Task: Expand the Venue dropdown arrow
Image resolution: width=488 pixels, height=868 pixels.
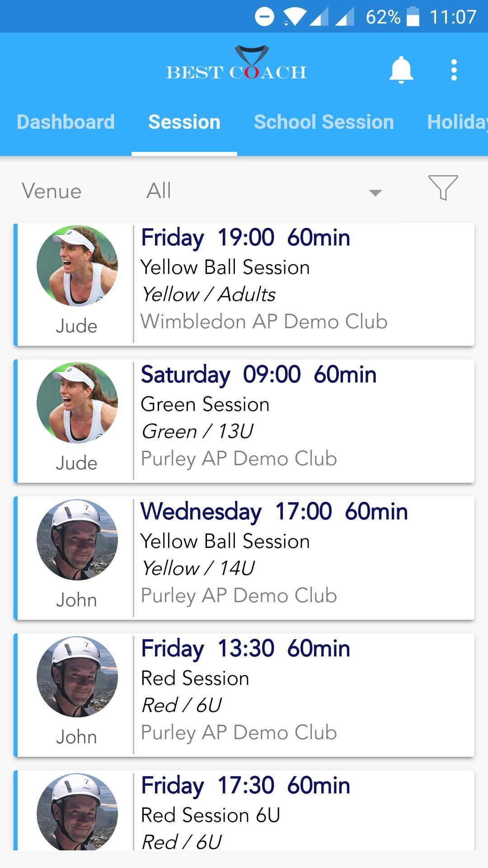Action: click(x=375, y=193)
